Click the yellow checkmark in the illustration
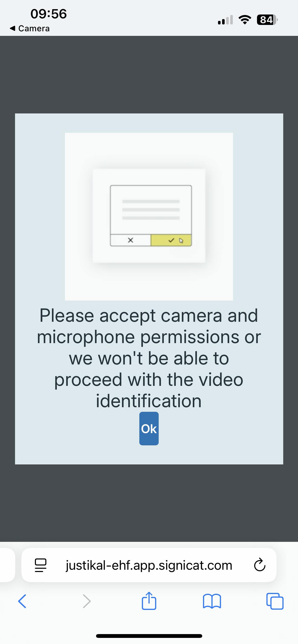The height and width of the screenshot is (644, 298). (171, 240)
